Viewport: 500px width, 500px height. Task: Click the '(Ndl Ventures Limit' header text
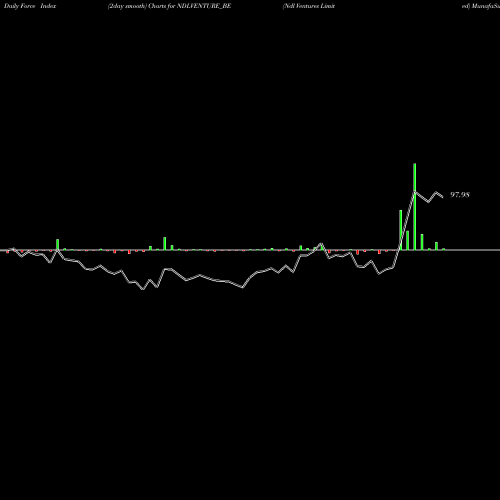pos(309,6)
